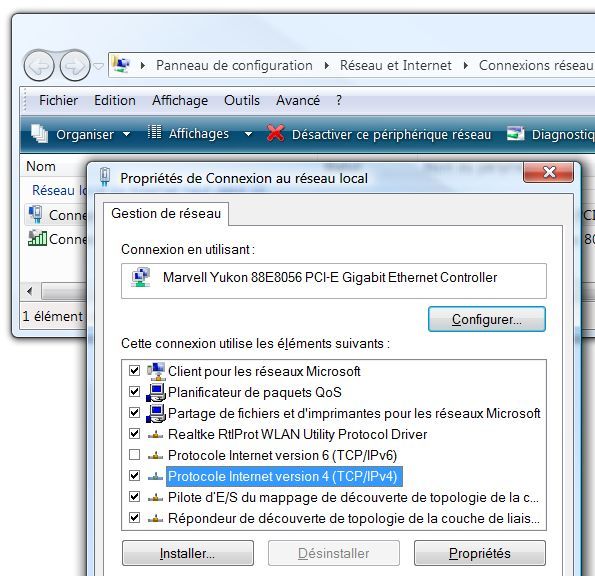The image size is (595, 576).
Task: Click the Planificateur de paquets QoS icon
Action: pyautogui.click(x=156, y=392)
